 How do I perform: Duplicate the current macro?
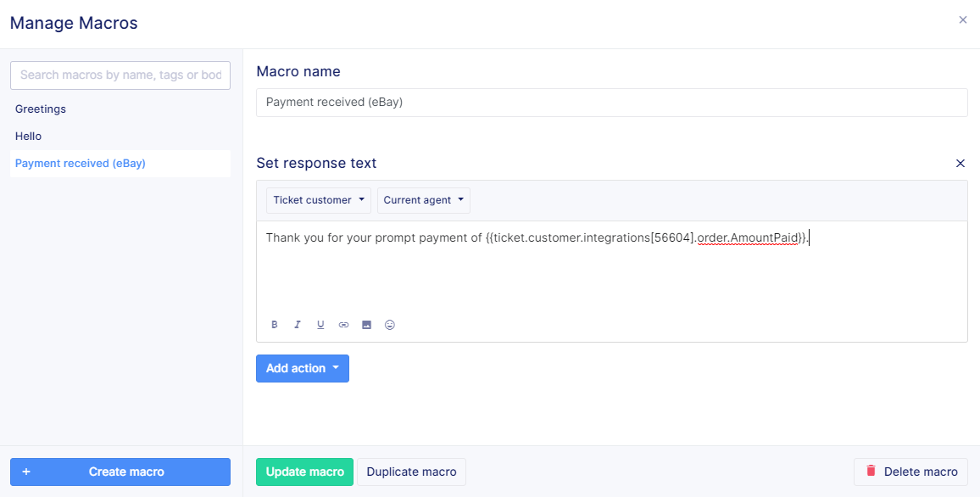(411, 472)
